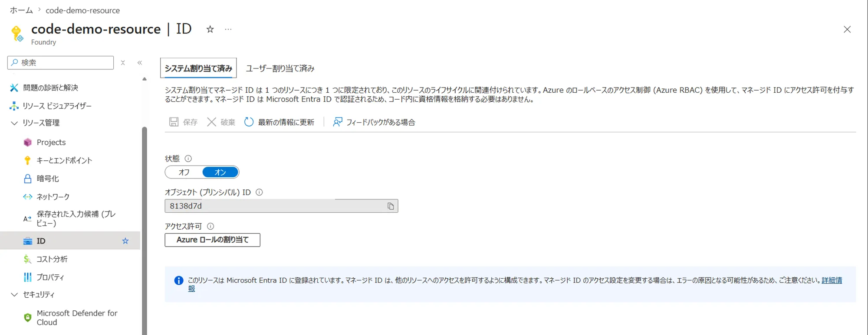The image size is (868, 335).
Task: Open ネットワーク menu item
Action: (x=53, y=197)
